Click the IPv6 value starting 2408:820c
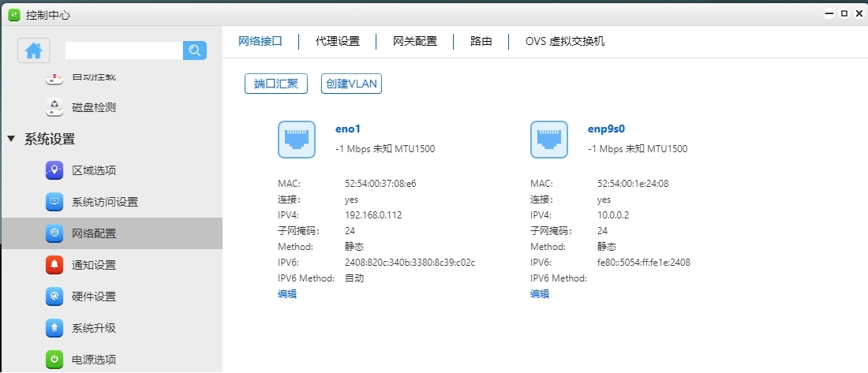The width and height of the screenshot is (868, 373). (410, 263)
